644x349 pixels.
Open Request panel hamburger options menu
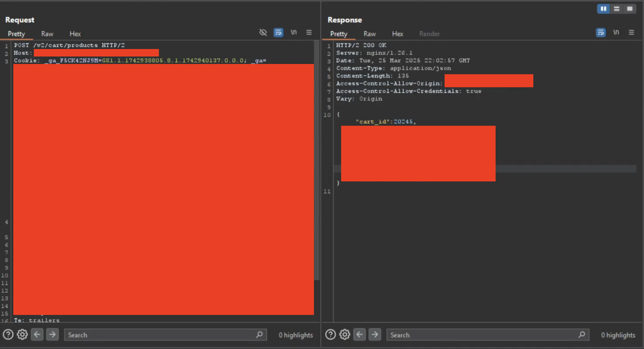(309, 32)
